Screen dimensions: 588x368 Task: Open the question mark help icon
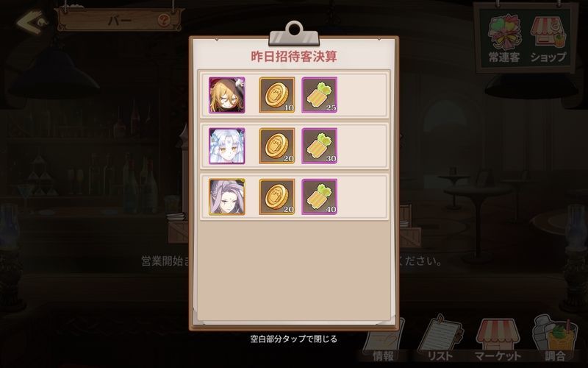click(164, 20)
